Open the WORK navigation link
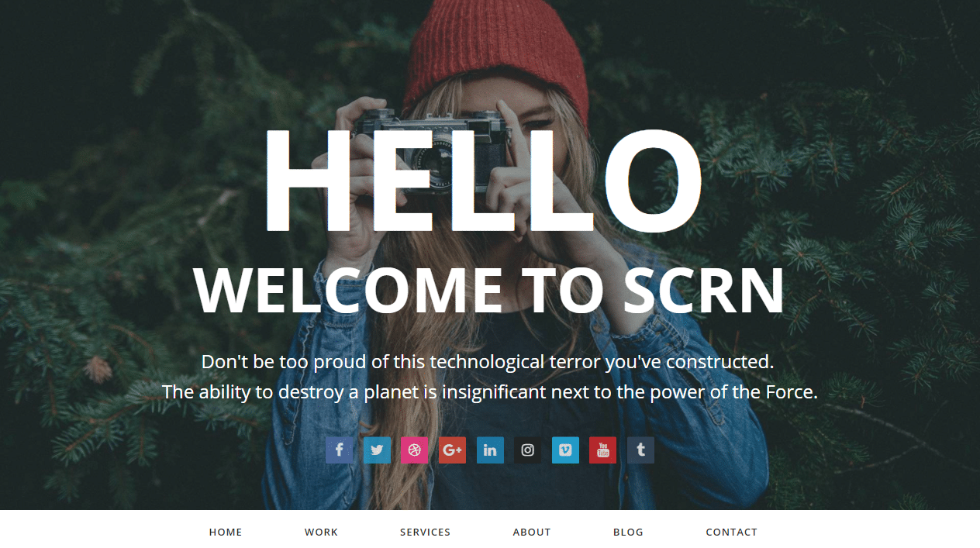Image resolution: width=980 pixels, height=548 pixels. click(x=321, y=532)
